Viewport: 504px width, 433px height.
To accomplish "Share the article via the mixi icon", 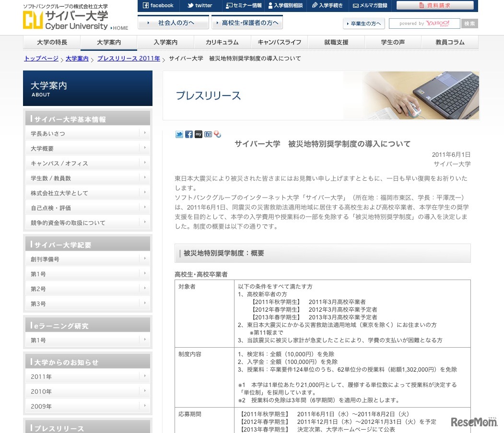I will coord(198,135).
